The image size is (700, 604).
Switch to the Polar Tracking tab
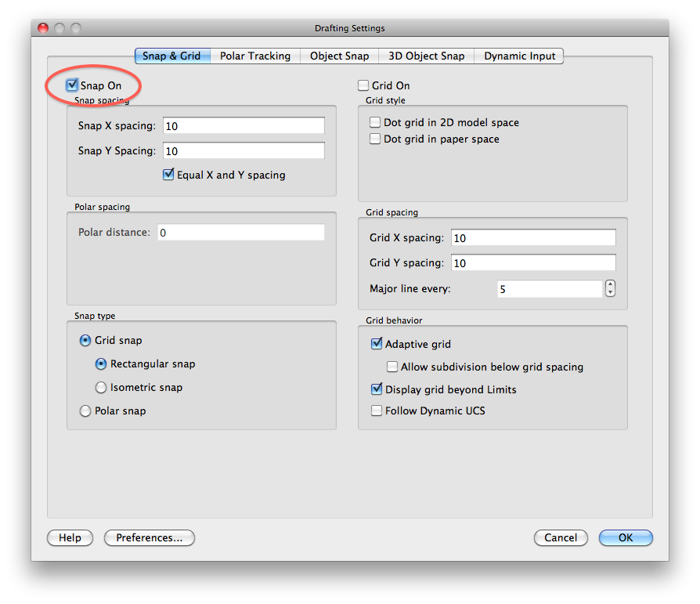coord(256,56)
